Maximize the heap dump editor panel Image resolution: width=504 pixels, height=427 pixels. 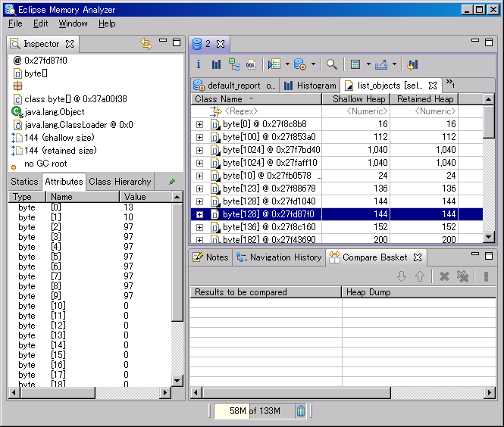click(489, 42)
